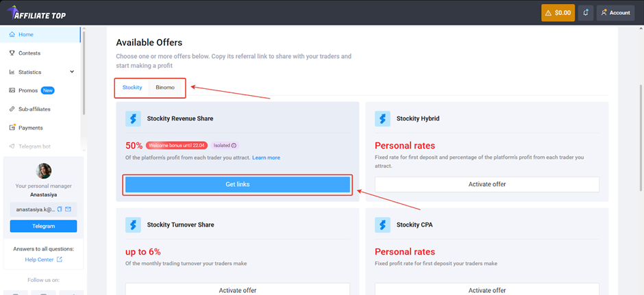
Task: Open Help Center external link
Action: pyautogui.click(x=44, y=259)
